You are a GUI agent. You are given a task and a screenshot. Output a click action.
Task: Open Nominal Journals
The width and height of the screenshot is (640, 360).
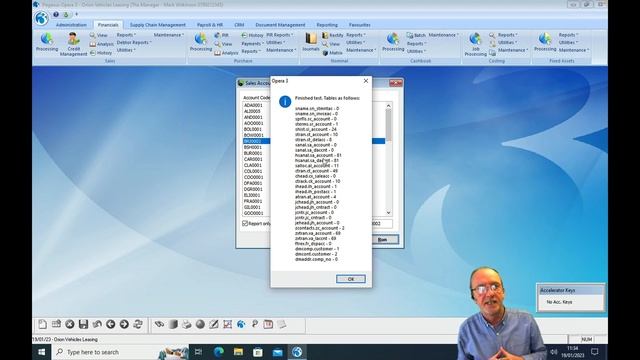pos(311,42)
